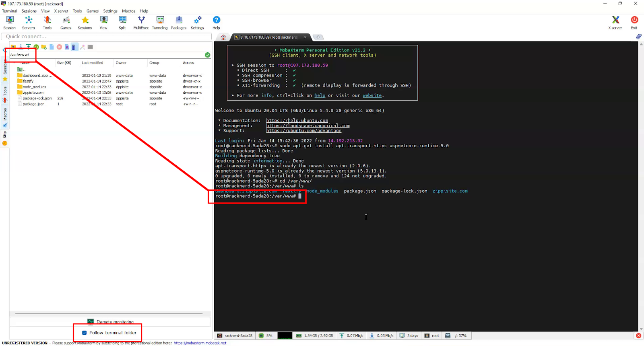
Task: Sort by Last modified column header
Action: (97, 63)
